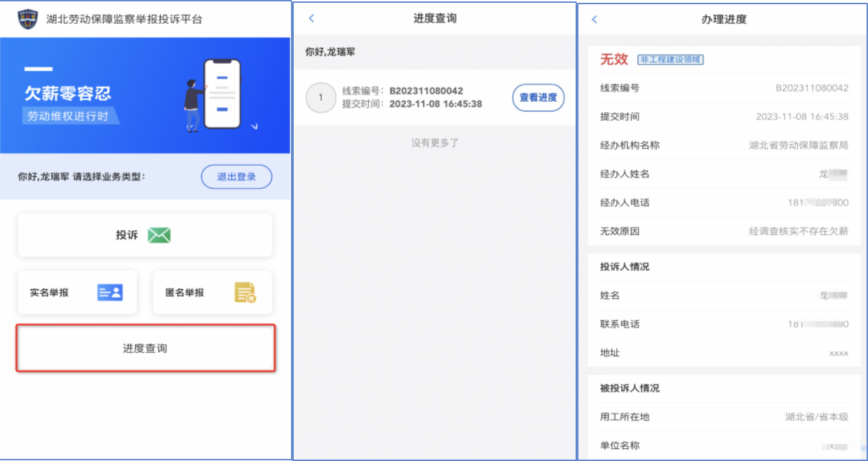868x461 pixels.
Task: Select 实名举报 option
Action: click(76, 293)
